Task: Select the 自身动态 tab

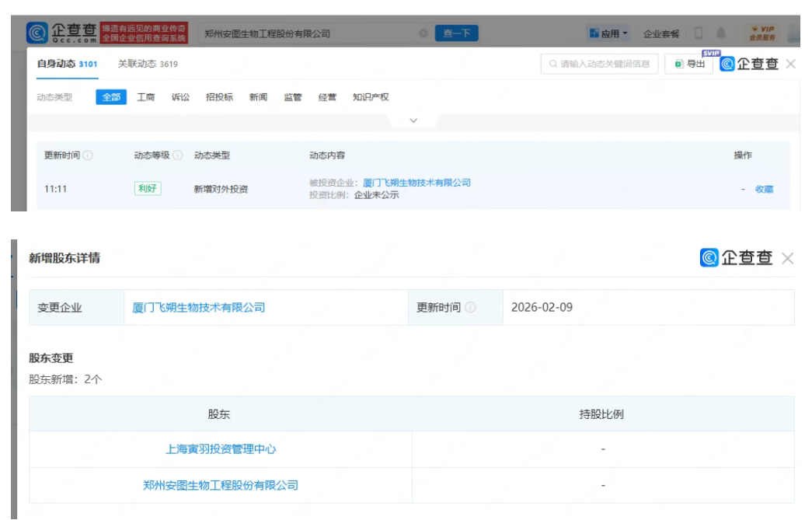Action: click(67, 64)
